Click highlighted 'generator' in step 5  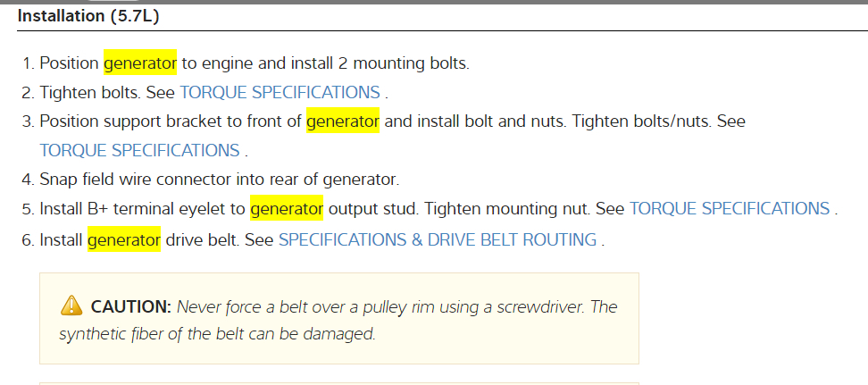(287, 208)
